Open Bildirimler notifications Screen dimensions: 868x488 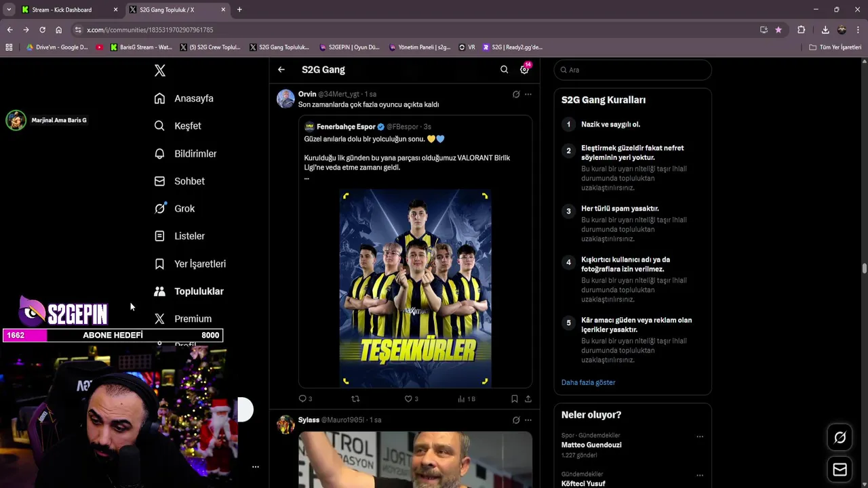coord(185,154)
